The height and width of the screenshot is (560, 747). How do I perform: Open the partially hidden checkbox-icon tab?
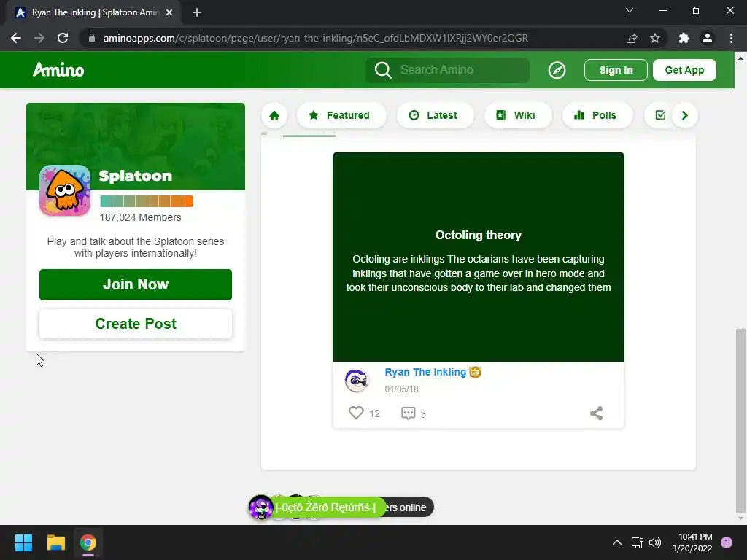click(x=659, y=115)
